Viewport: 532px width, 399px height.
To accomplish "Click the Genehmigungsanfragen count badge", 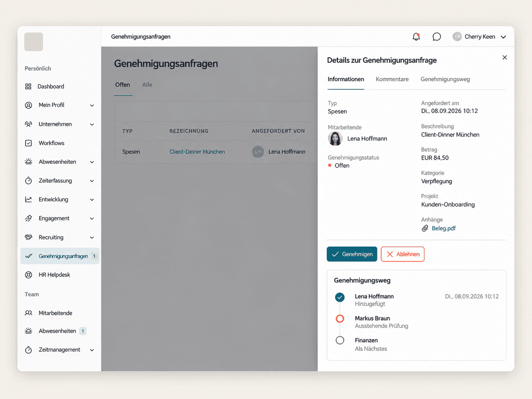I will pyautogui.click(x=94, y=256).
